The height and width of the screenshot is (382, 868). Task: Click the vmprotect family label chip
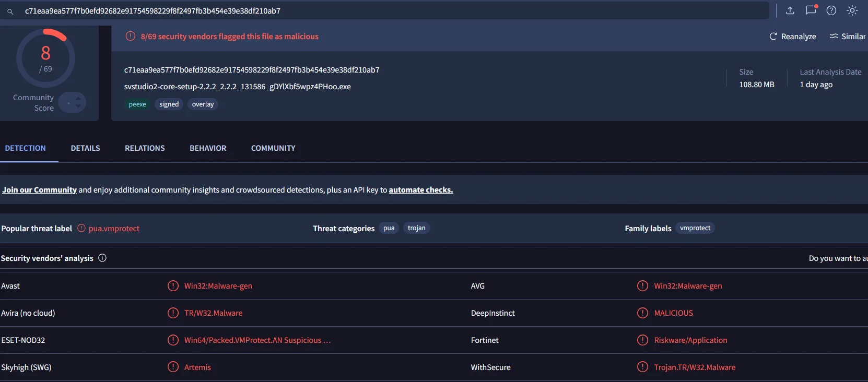[695, 228]
